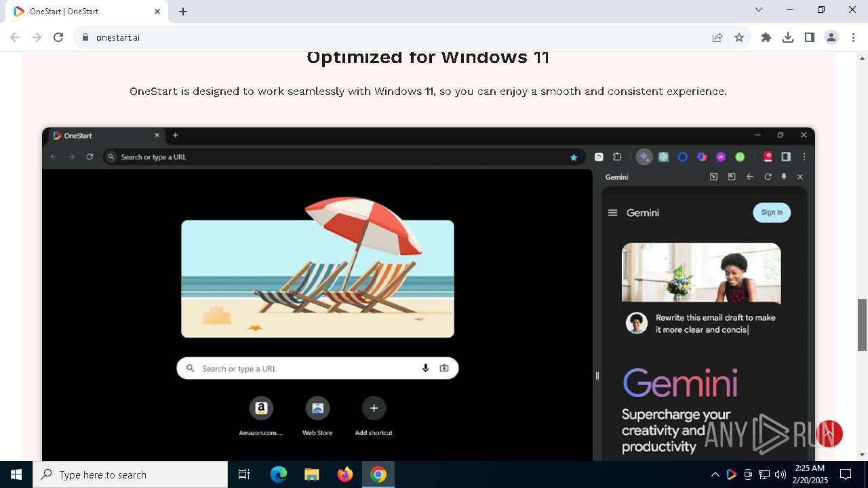
Task: Click the OneStart tray icon
Action: pos(732,474)
